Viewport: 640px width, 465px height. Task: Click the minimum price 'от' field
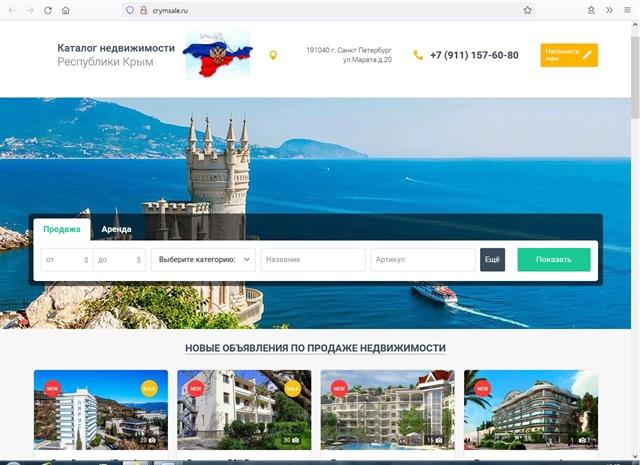[x=67, y=260]
